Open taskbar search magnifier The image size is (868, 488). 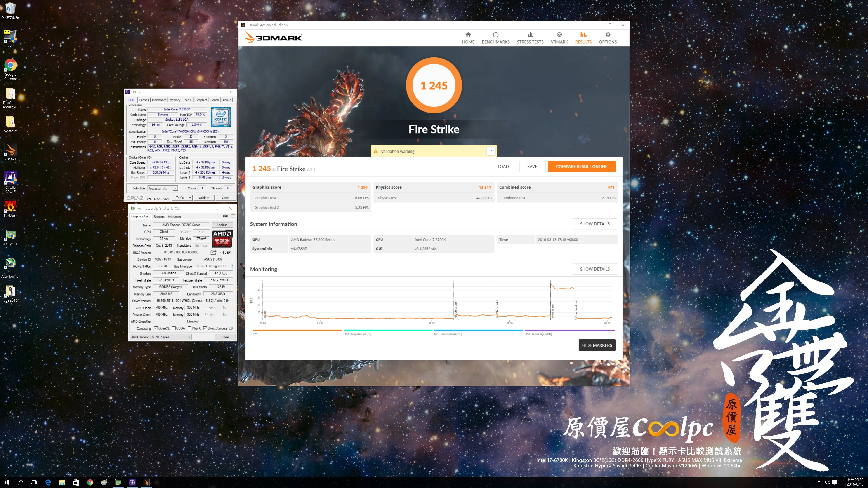tap(20, 482)
